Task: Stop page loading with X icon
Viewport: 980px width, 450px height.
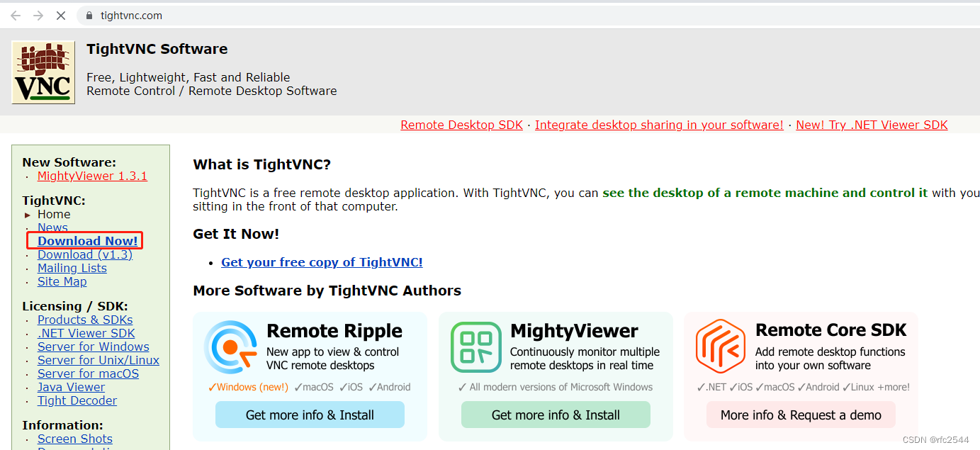Action: tap(61, 15)
